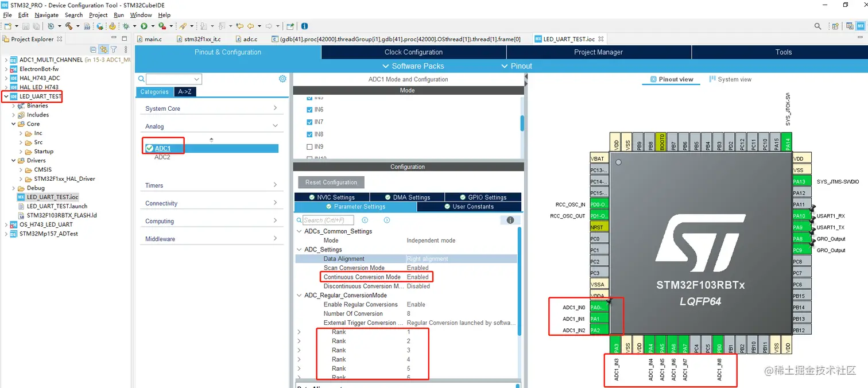Screen dimensions: 868x388
Task: Close the LED_UART_TEST.ioc editor tab
Action: click(x=601, y=39)
